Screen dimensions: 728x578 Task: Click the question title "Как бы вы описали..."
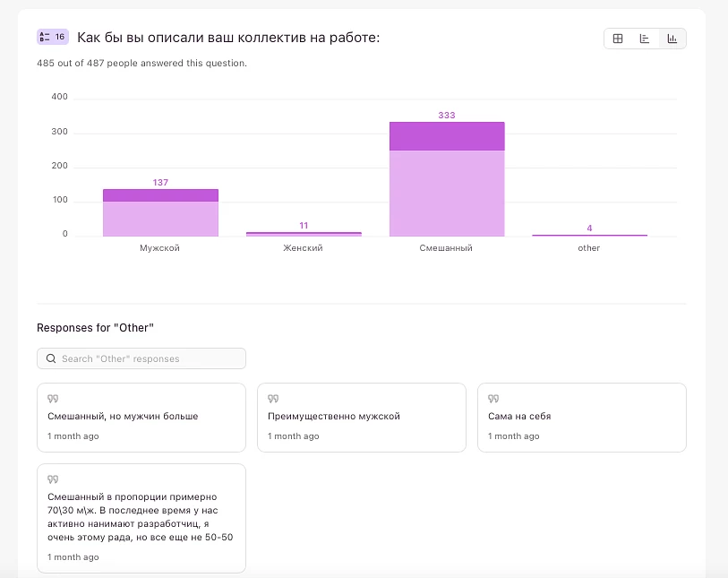(x=228, y=38)
